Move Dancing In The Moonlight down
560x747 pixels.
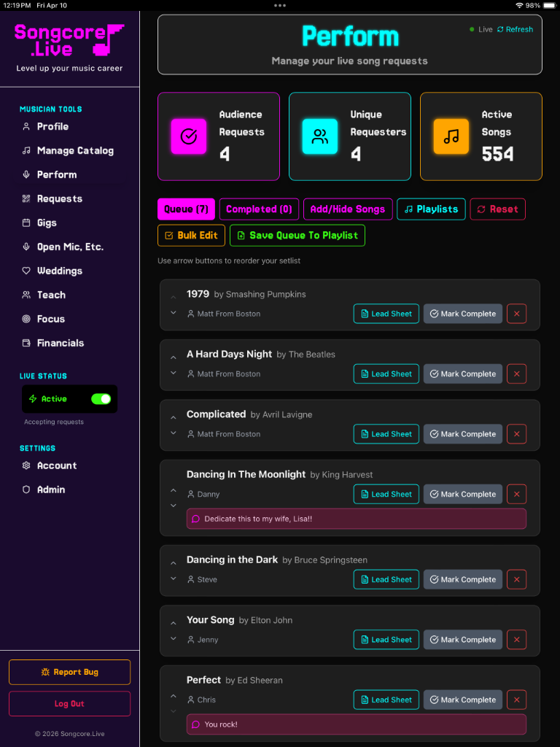174,506
